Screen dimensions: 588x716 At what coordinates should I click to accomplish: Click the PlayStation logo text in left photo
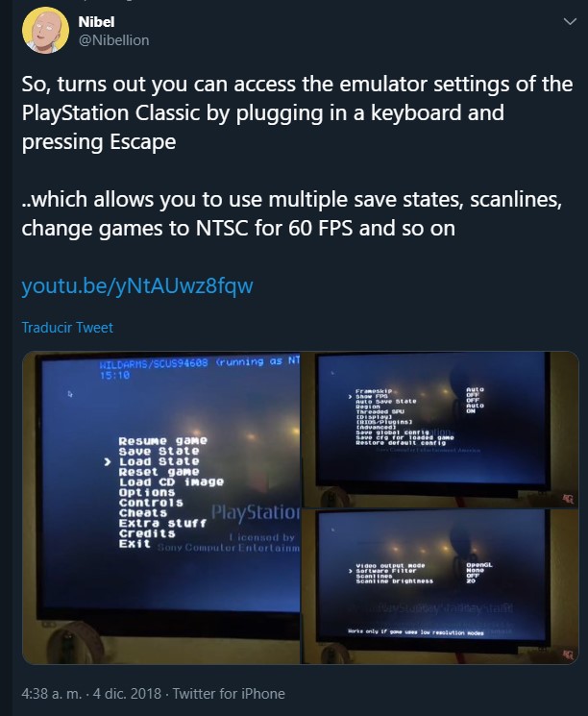click(x=256, y=513)
